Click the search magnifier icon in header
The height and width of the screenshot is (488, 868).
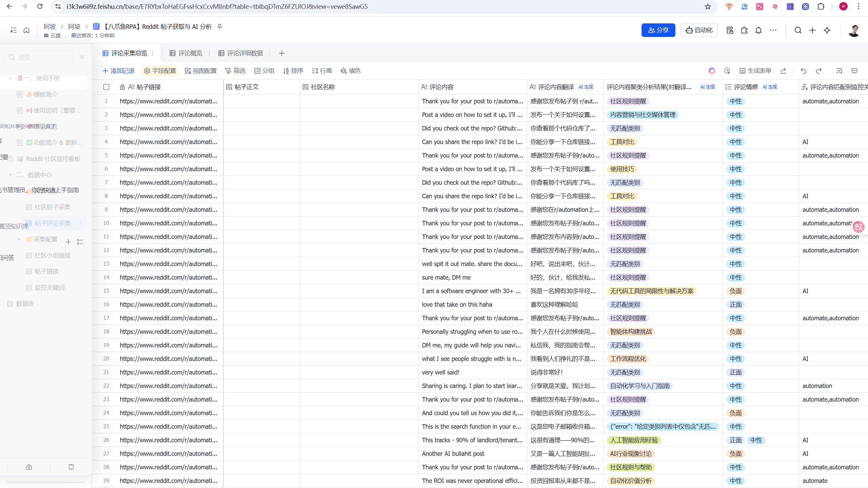tap(798, 30)
